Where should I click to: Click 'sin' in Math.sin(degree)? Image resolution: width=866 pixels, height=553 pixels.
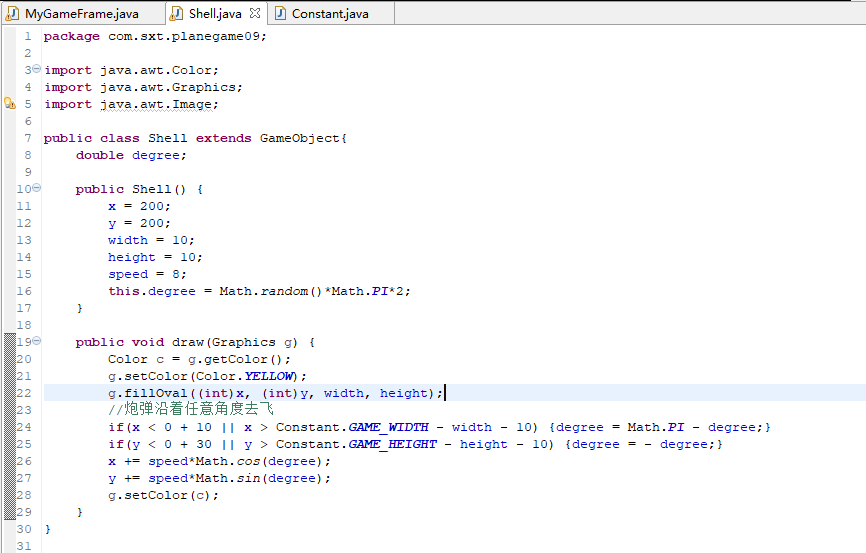click(x=248, y=478)
